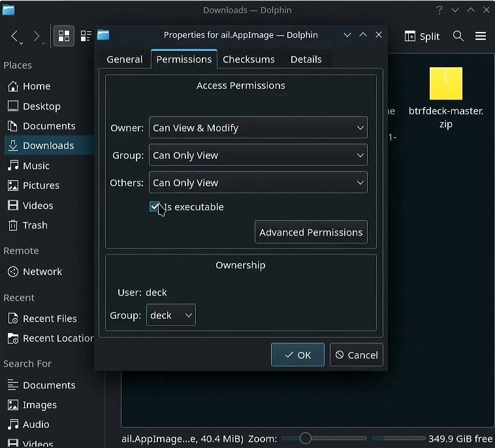Click the Properties dialog folder icon
Image resolution: width=495 pixels, height=448 pixels.
103,35
